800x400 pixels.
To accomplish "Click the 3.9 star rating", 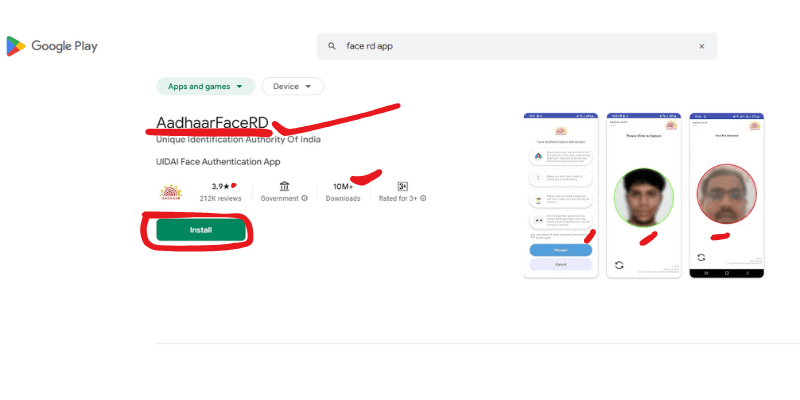I will click(220, 186).
